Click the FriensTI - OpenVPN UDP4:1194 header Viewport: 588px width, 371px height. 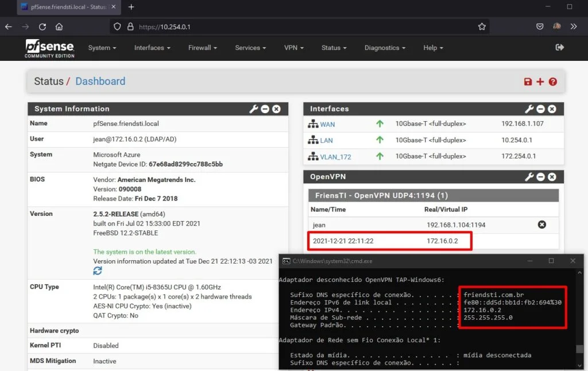(x=433, y=195)
